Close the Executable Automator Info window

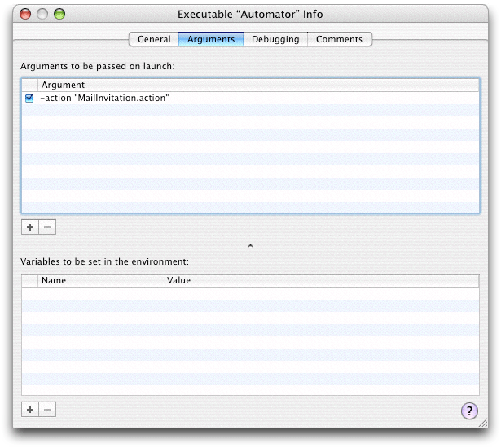[x=26, y=14]
